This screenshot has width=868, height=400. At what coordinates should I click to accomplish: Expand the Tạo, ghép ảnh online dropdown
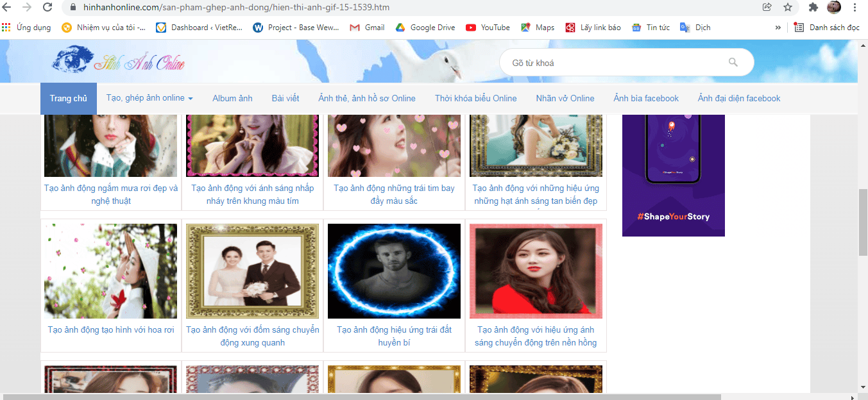[x=149, y=98]
